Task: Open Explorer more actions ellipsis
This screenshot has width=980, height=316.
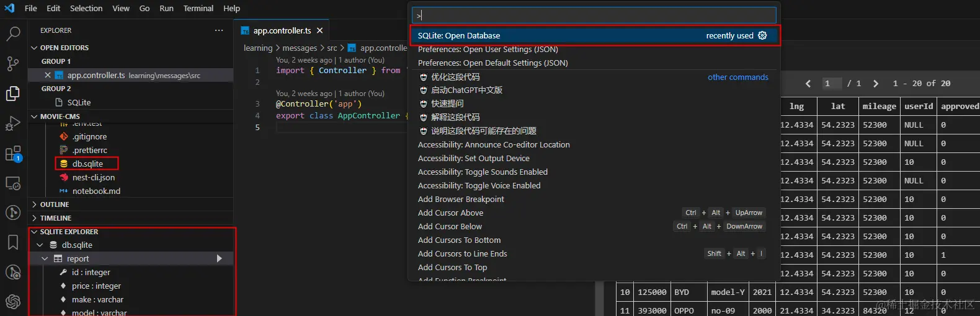Action: (x=219, y=30)
